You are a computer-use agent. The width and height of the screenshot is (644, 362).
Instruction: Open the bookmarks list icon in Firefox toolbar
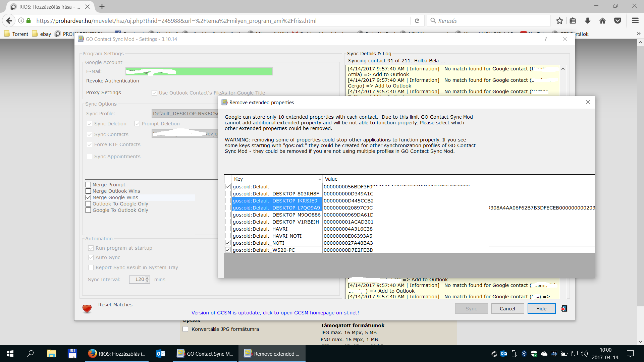tap(573, 21)
